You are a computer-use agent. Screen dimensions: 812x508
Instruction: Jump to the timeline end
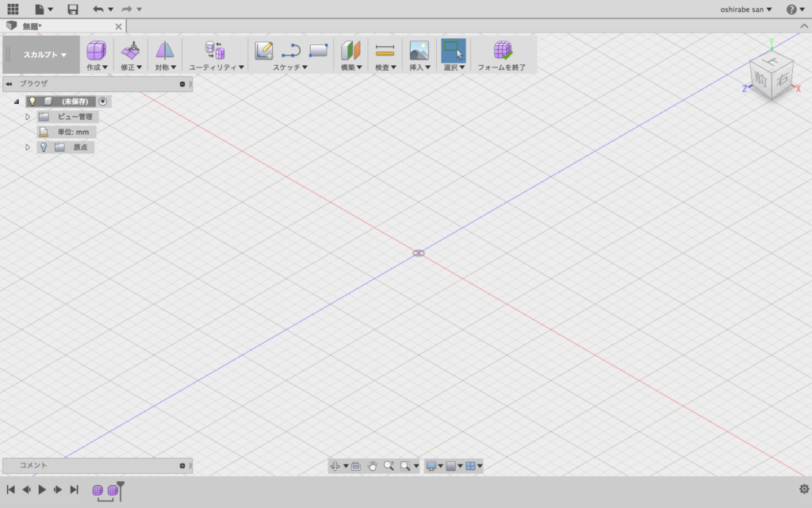pos(74,489)
